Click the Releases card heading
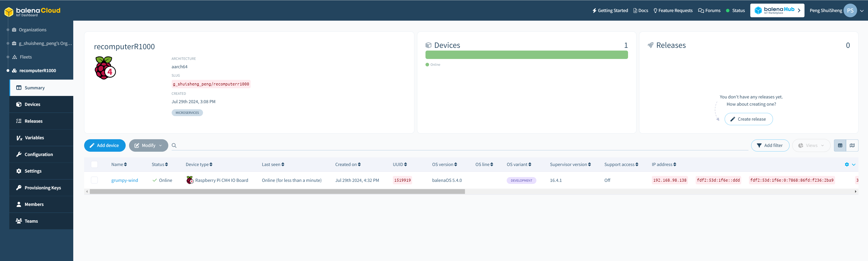 [670, 45]
